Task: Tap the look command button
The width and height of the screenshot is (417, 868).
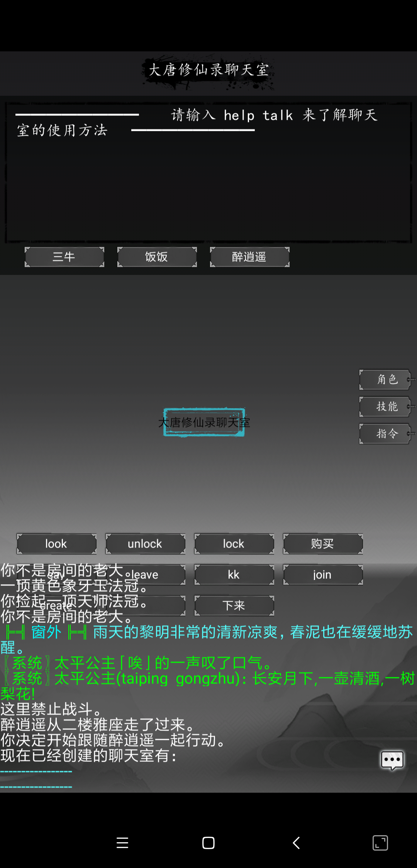Action: [57, 544]
